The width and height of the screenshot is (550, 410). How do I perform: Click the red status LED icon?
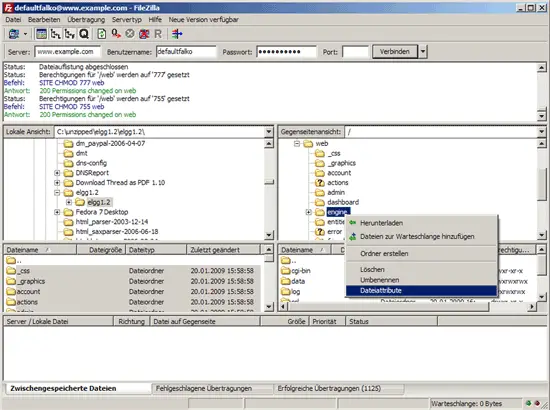pyautogui.click(x=537, y=403)
